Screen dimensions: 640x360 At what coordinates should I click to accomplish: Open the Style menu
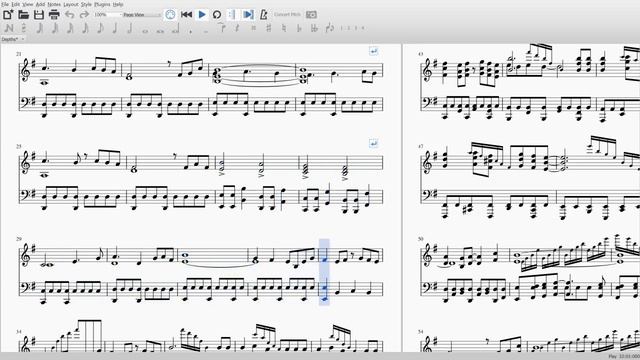86,4
